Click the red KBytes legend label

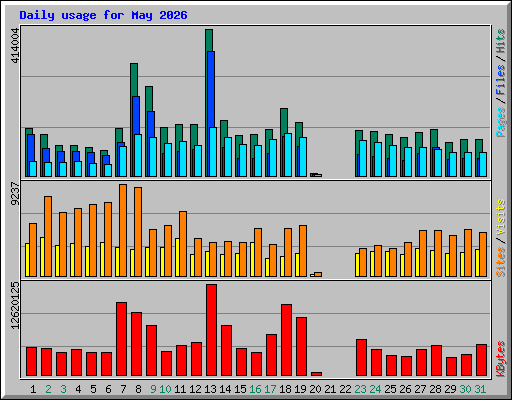click(x=501, y=359)
